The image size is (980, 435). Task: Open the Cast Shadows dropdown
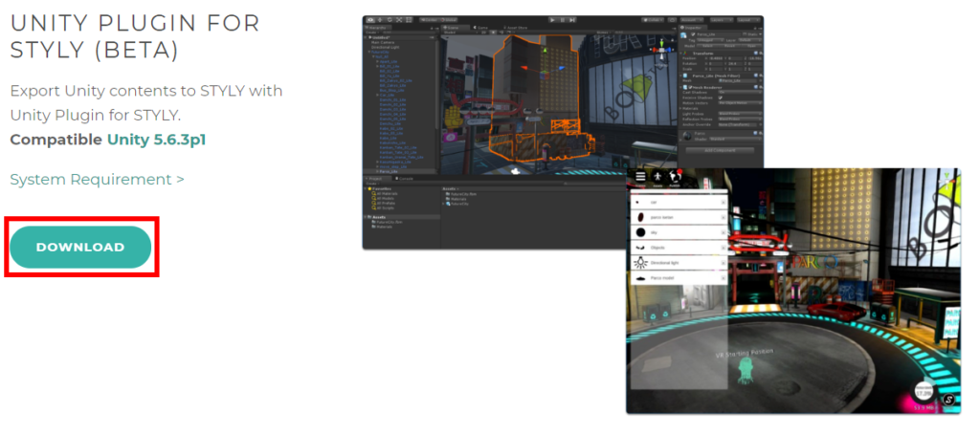740,93
